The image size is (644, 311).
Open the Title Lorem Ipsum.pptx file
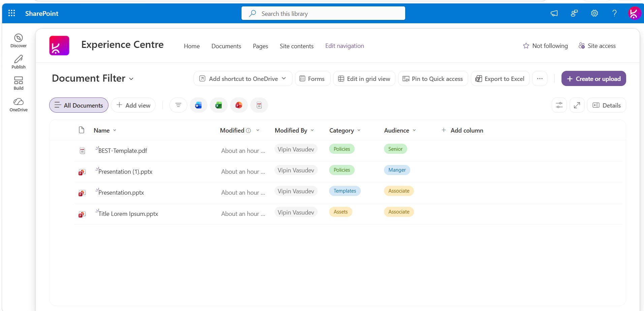(128, 214)
